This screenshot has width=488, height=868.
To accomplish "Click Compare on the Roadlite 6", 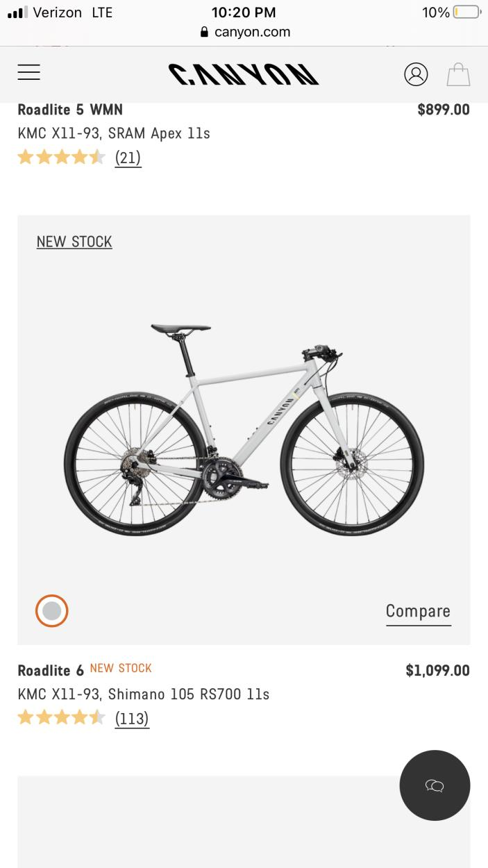I will (x=418, y=611).
